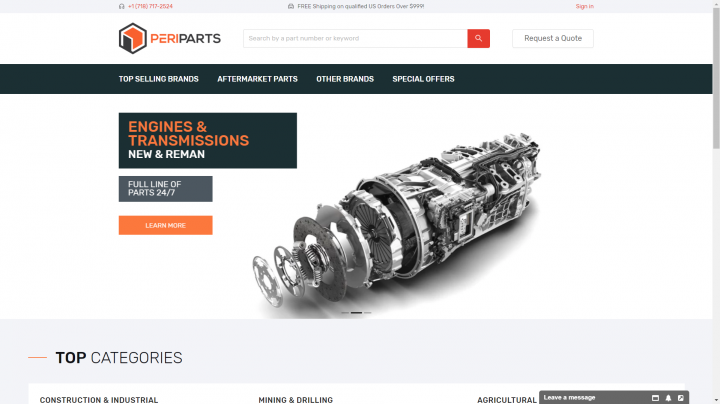Toggle chat notification bell icon
720x404 pixels.
pos(668,398)
